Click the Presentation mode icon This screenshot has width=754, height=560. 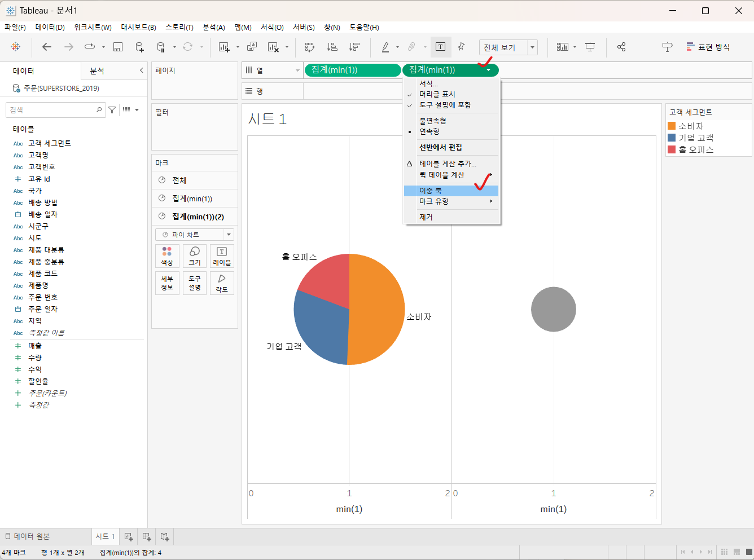tap(590, 47)
